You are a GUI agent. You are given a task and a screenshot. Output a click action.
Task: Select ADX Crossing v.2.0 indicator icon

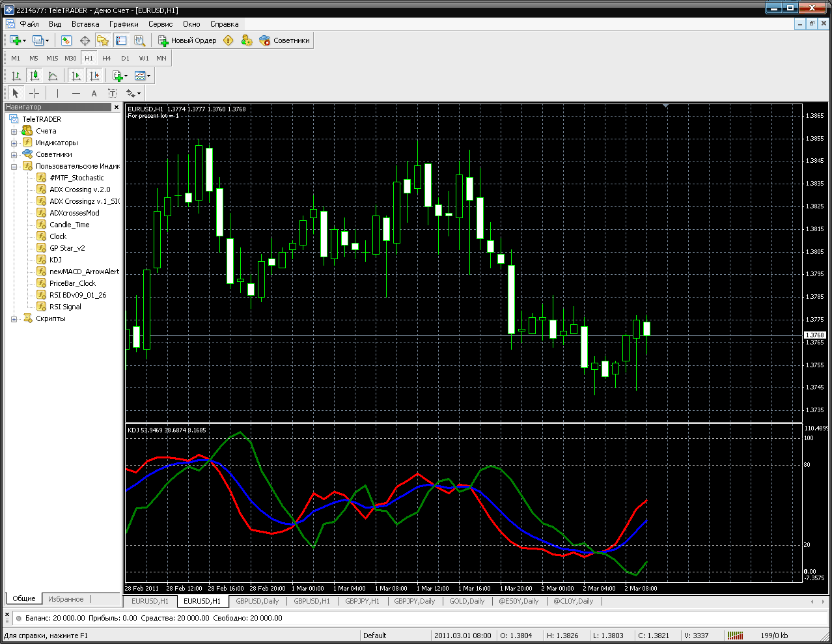pos(42,189)
